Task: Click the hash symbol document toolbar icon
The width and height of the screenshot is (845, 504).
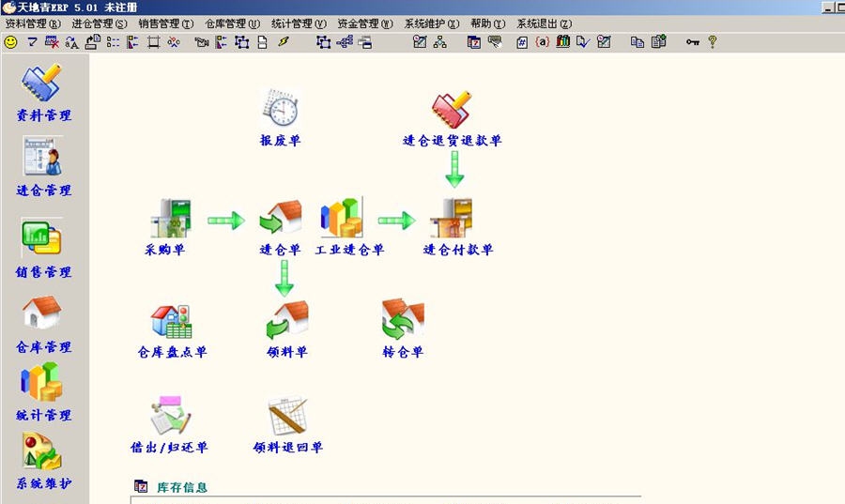Action: (522, 42)
